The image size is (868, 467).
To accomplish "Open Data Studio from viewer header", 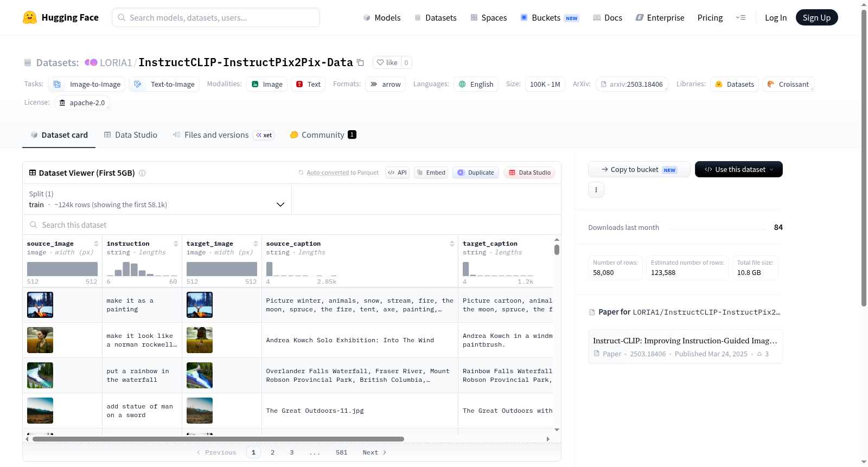I will pos(529,172).
